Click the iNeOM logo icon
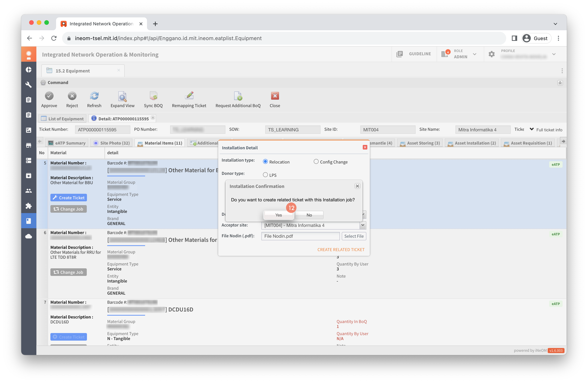 [x=29, y=54]
